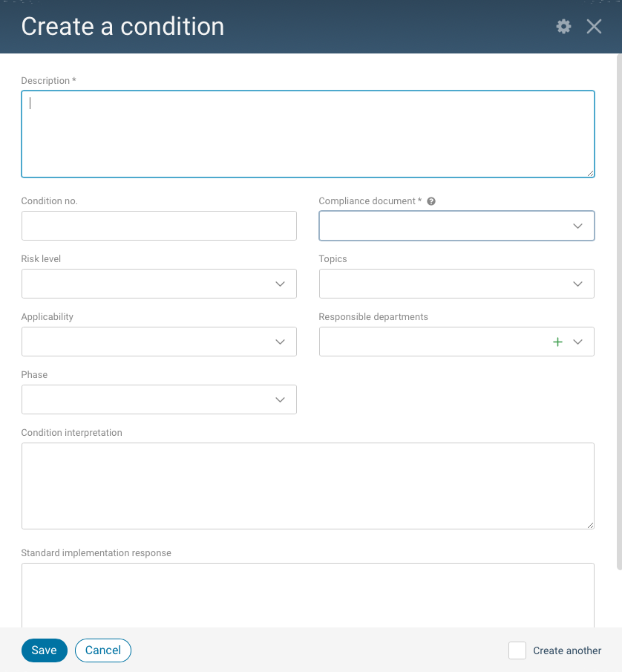The image size is (622, 672).
Task: Close the Create a condition dialog
Action: point(594,26)
